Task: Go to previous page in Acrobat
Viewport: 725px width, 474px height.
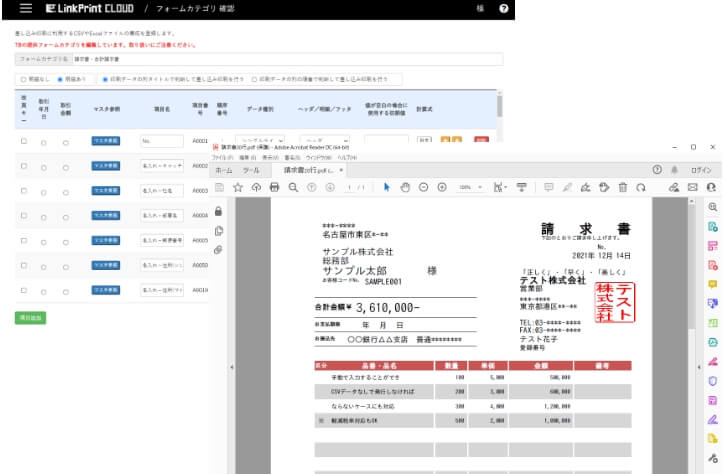Action: pos(312,187)
